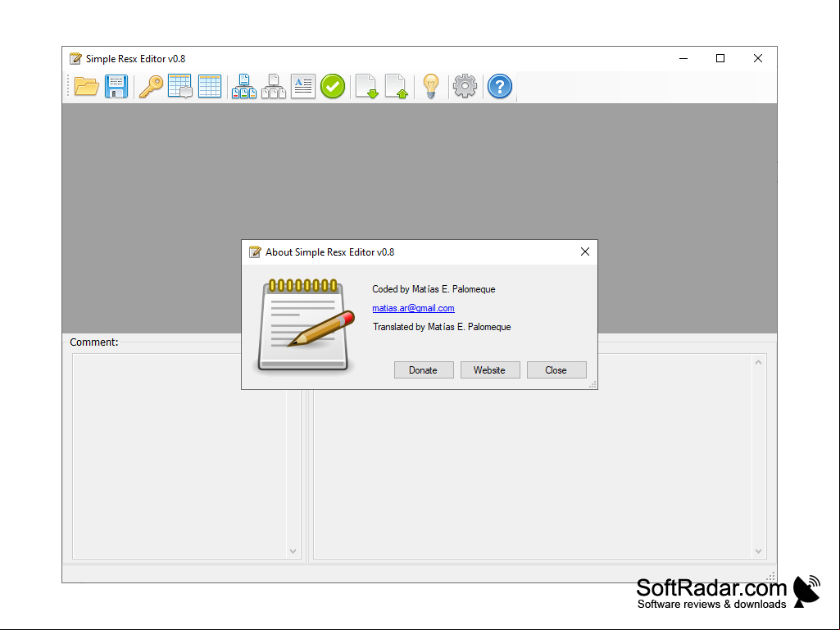Click the gray file hierarchy icon

[x=273, y=86]
